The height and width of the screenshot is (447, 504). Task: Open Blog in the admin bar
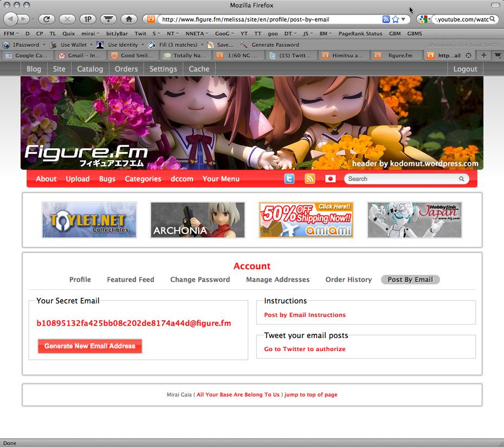coord(34,69)
